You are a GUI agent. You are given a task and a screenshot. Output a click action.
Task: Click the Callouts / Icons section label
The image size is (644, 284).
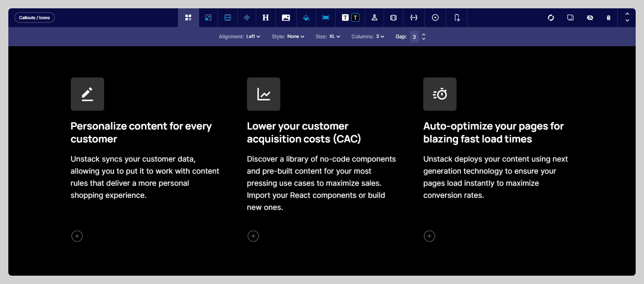click(35, 17)
